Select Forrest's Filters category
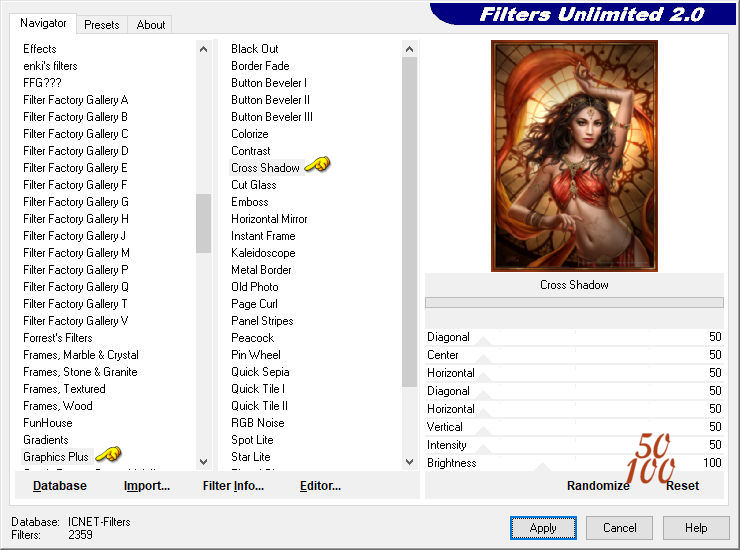Viewport: 740px width, 550px height. [58, 338]
